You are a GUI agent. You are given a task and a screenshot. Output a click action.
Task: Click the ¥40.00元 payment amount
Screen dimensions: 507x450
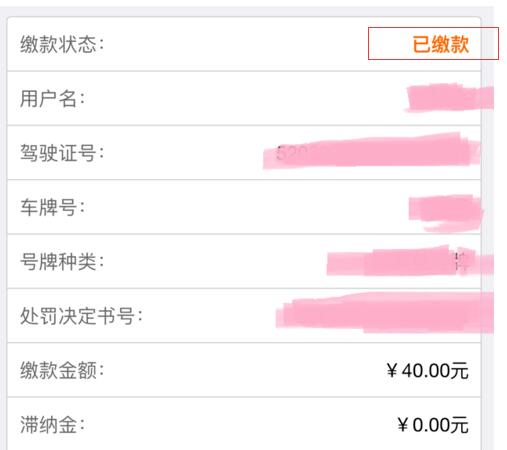(x=428, y=371)
